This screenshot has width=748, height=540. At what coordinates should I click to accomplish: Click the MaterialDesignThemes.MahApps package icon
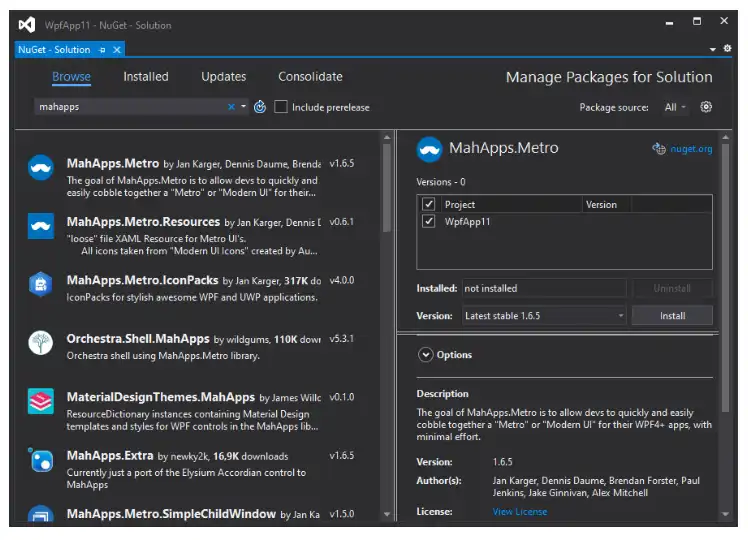point(41,401)
